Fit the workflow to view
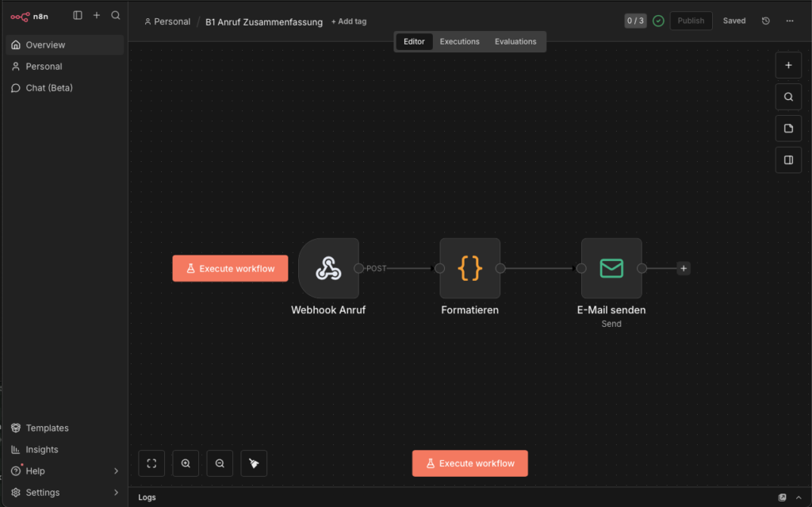The width and height of the screenshot is (812, 507). pos(151,463)
